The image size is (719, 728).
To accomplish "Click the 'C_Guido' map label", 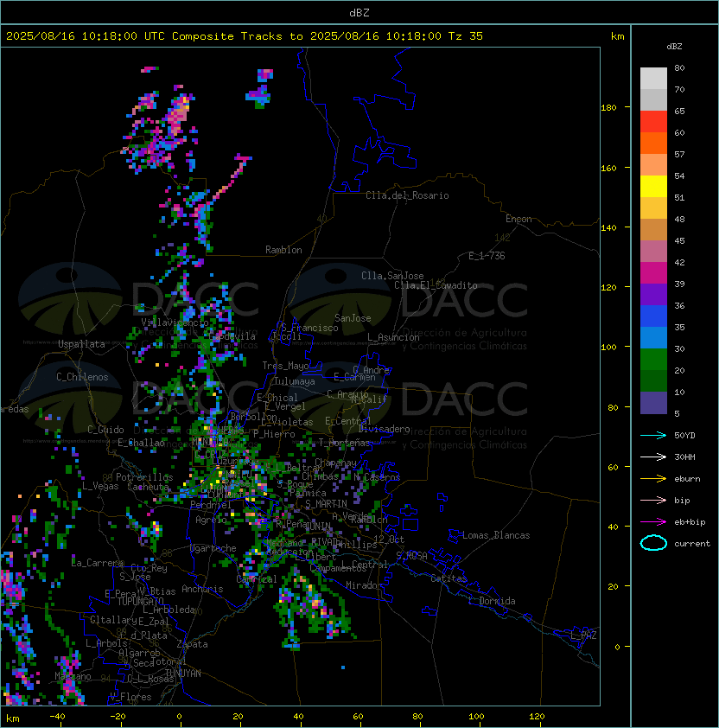I will (x=105, y=430).
